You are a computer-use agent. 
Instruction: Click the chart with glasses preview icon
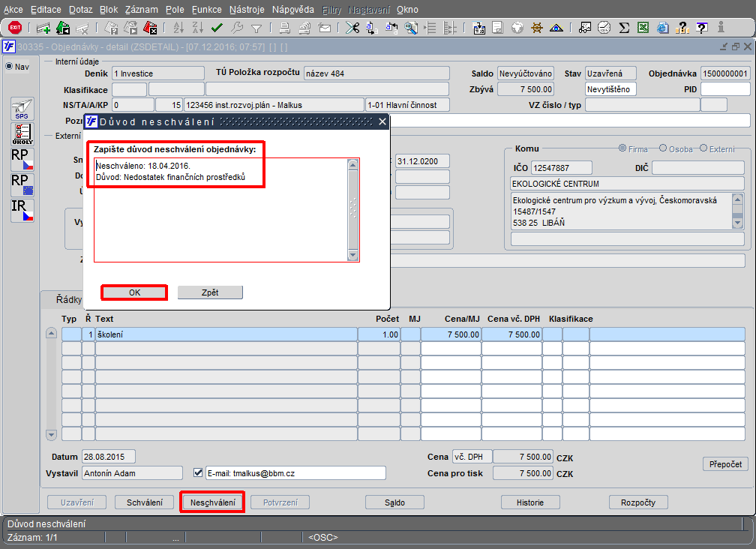[x=585, y=28]
